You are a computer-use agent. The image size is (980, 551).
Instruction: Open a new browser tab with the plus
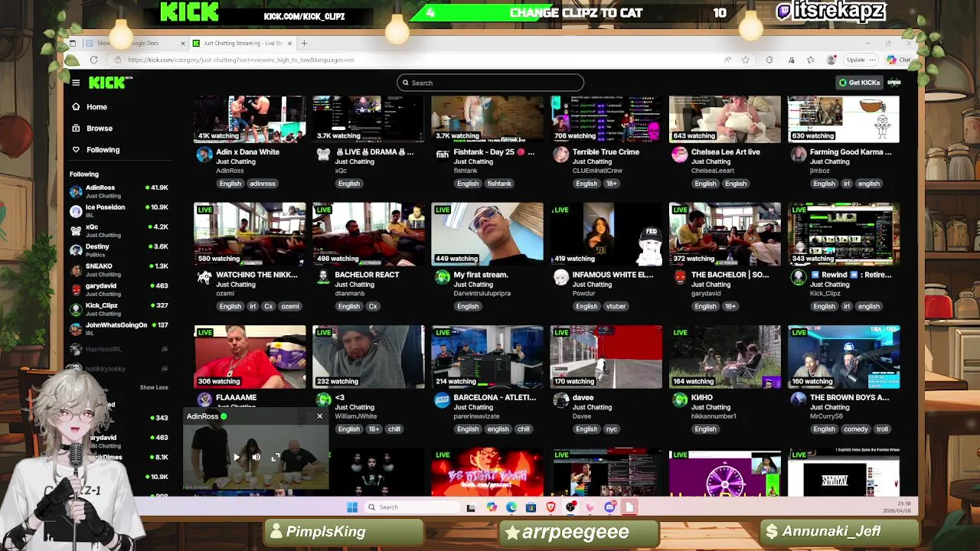pyautogui.click(x=304, y=43)
